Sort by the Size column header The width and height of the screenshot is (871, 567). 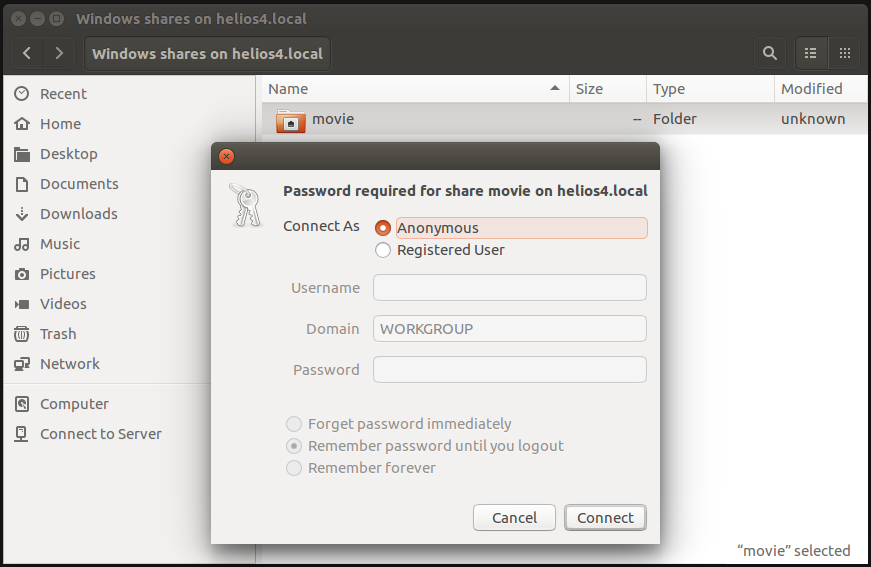[x=608, y=89]
